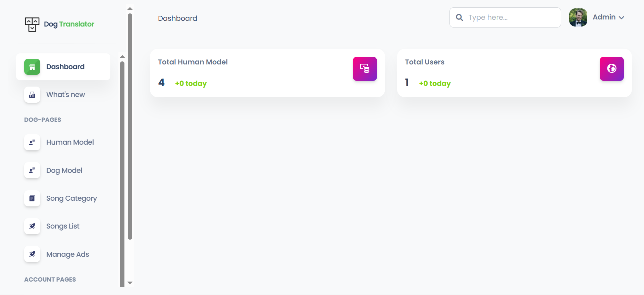
Task: Click the pink Total Users globe icon
Action: click(611, 69)
